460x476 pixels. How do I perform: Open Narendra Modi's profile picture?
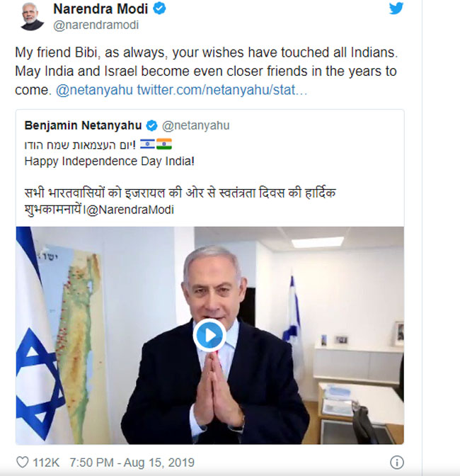pyautogui.click(x=32, y=16)
